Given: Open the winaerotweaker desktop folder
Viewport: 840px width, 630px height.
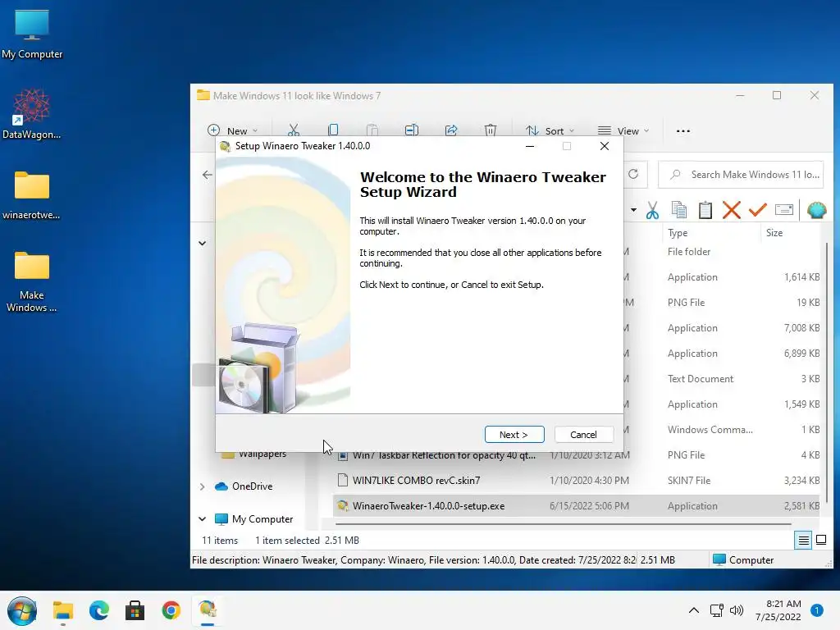Looking at the screenshot, I should (32, 195).
